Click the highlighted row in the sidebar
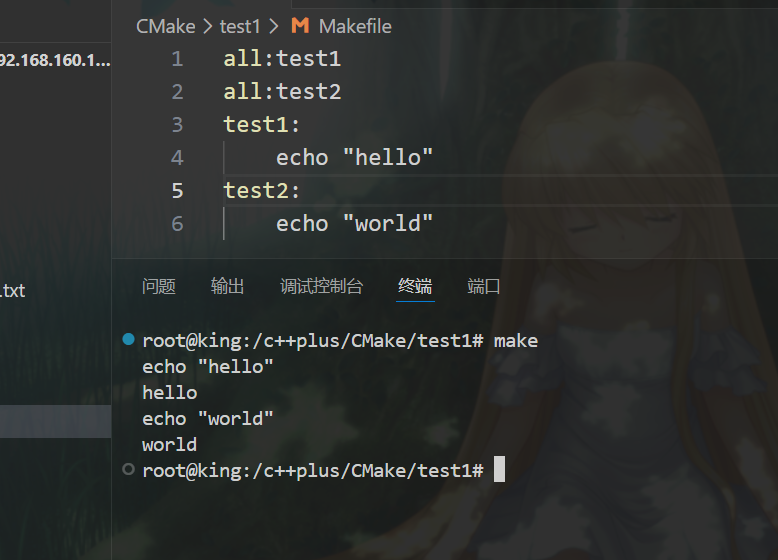778x560 pixels. (x=55, y=421)
